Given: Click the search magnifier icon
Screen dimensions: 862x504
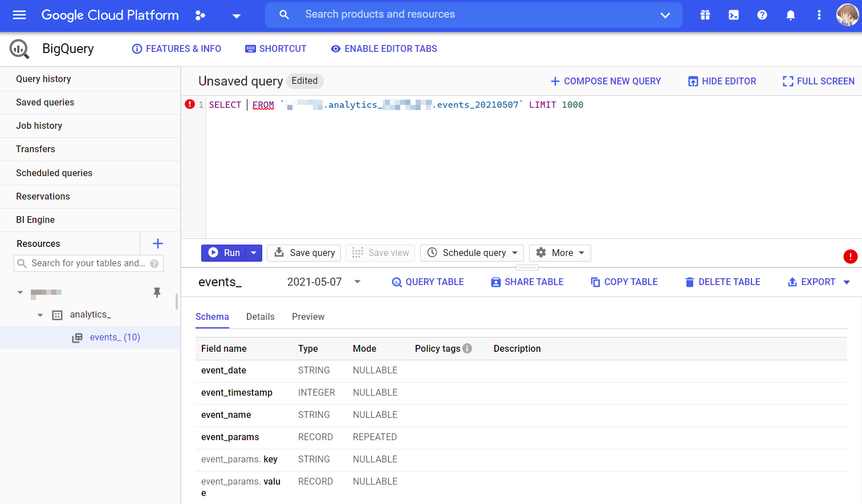Looking at the screenshot, I should pyautogui.click(x=284, y=15).
